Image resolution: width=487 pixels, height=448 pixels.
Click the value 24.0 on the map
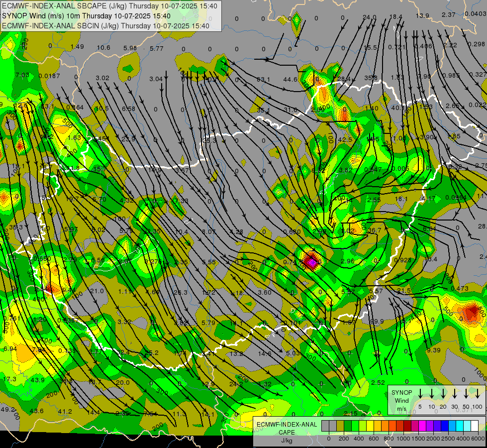[x=370, y=17]
